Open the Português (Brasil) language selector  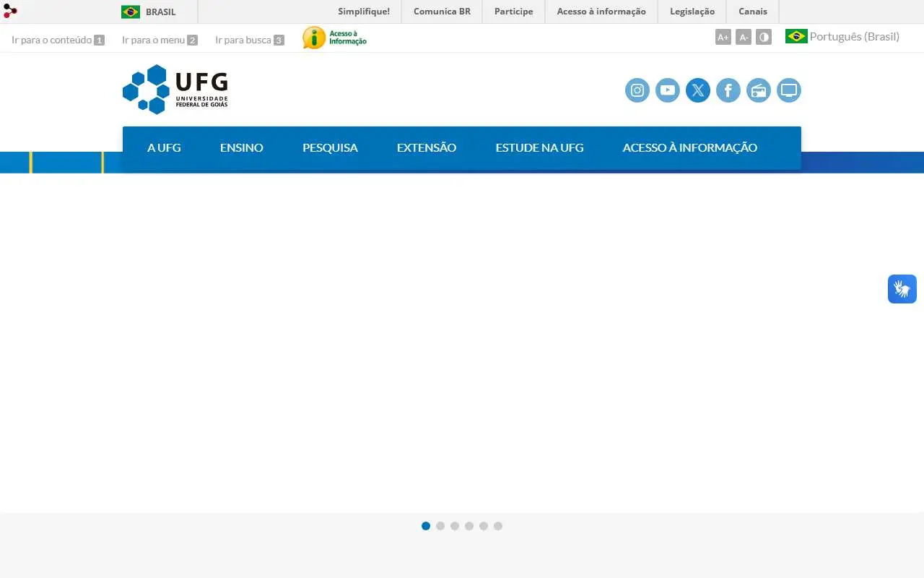tap(842, 36)
